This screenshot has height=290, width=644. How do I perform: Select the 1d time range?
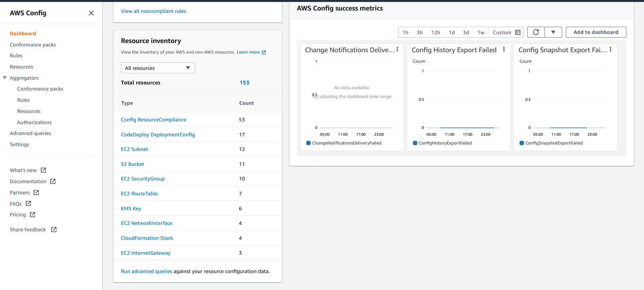[452, 33]
